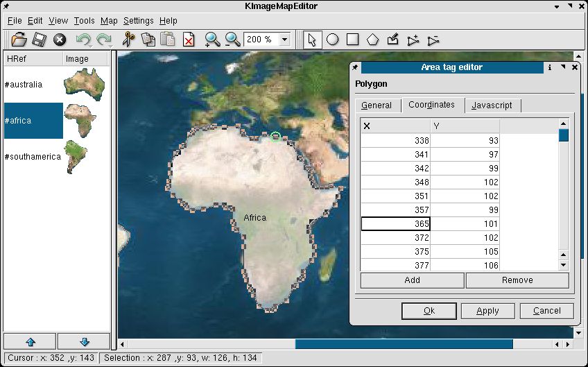Image resolution: width=588 pixels, height=367 pixels.
Task: Click the Save floppy disk icon
Action: (x=40, y=40)
